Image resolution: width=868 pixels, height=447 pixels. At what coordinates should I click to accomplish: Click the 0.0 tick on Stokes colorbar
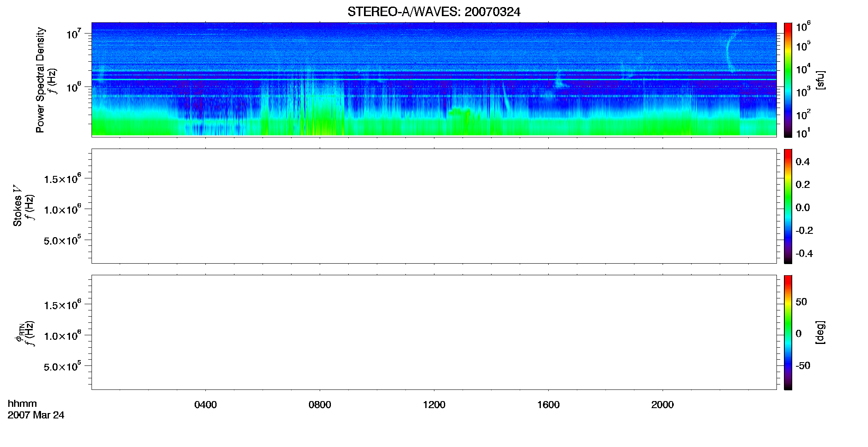(803, 208)
